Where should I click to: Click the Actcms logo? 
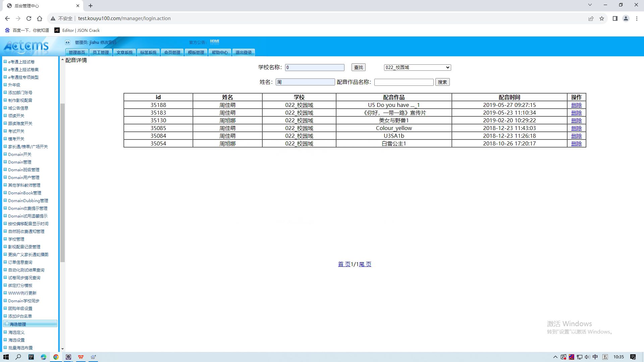pyautogui.click(x=26, y=46)
